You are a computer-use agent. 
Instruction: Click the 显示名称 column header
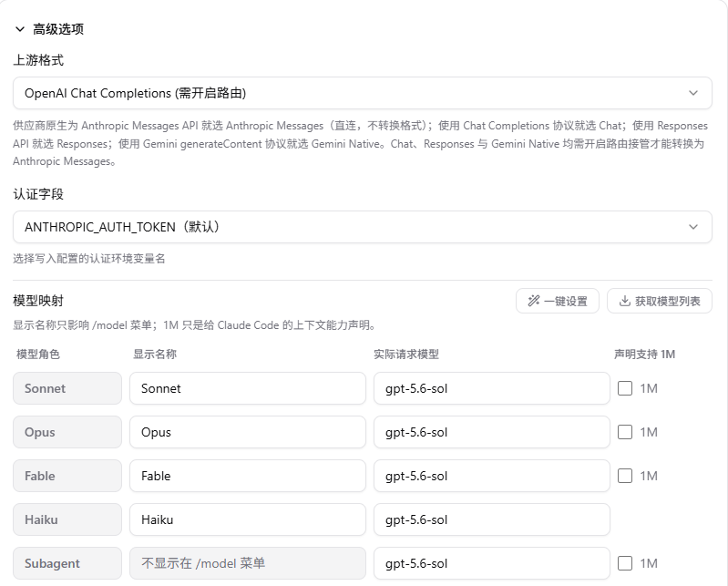[155, 355]
